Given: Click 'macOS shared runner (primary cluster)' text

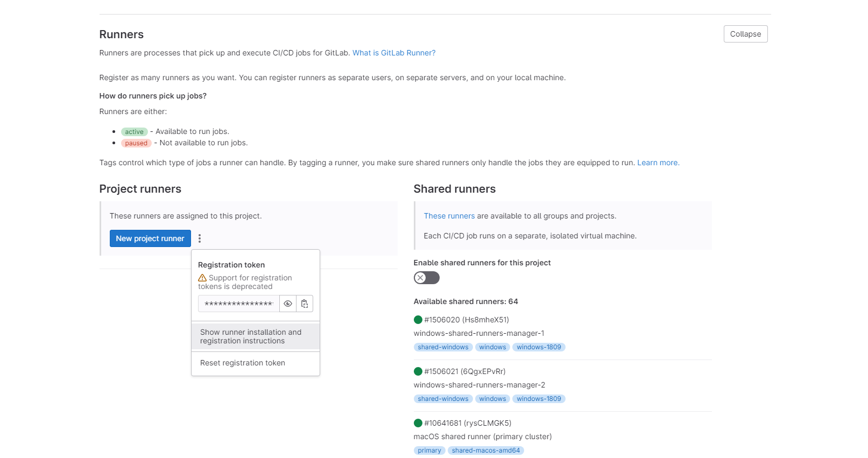Looking at the screenshot, I should click(483, 436).
